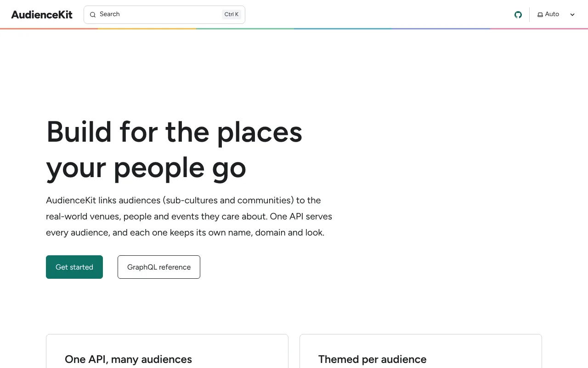Click the paragraph beginning "AudienceKit links audiences"
The width and height of the screenshot is (588, 368).
click(x=189, y=216)
